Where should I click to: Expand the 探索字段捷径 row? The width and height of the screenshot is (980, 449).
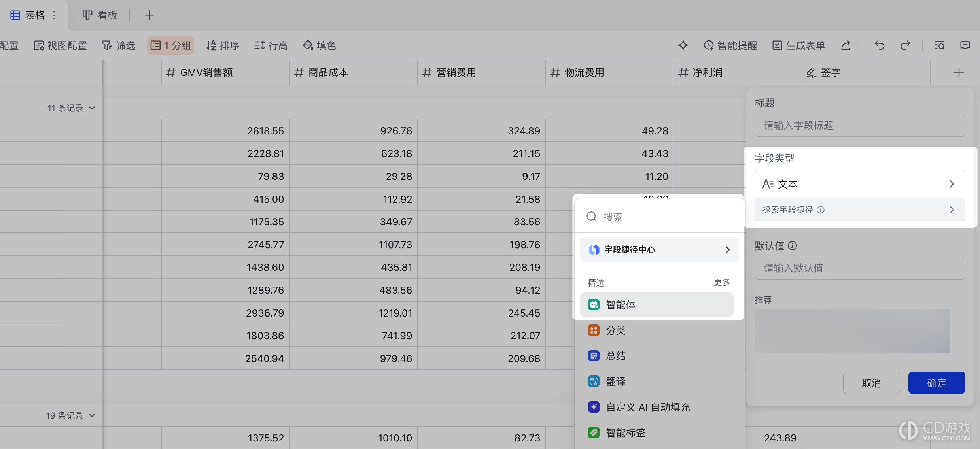point(860,210)
